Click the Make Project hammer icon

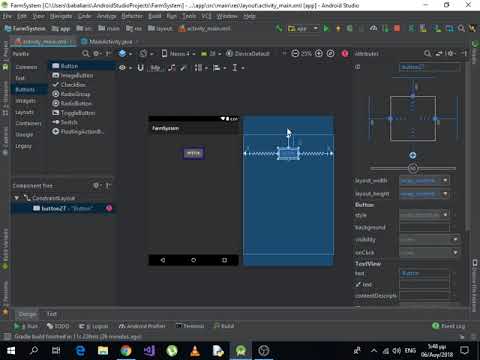click(279, 28)
